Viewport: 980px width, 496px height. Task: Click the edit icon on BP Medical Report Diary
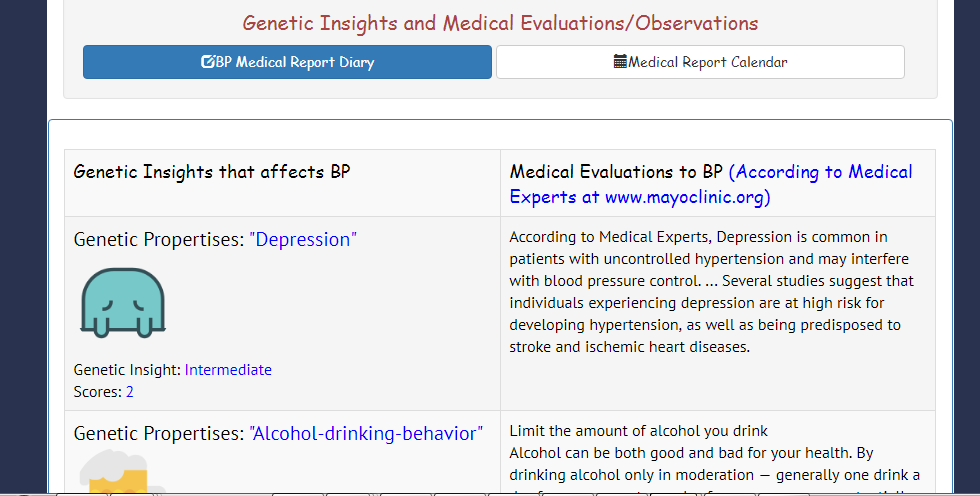point(207,62)
